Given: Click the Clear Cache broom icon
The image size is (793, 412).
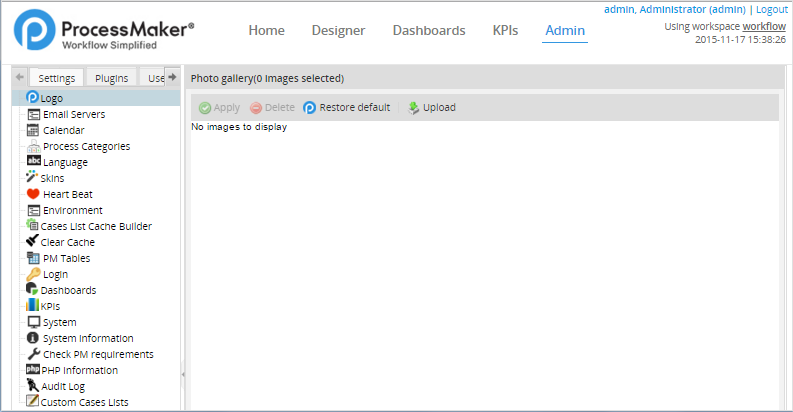Looking at the screenshot, I should coord(33,242).
